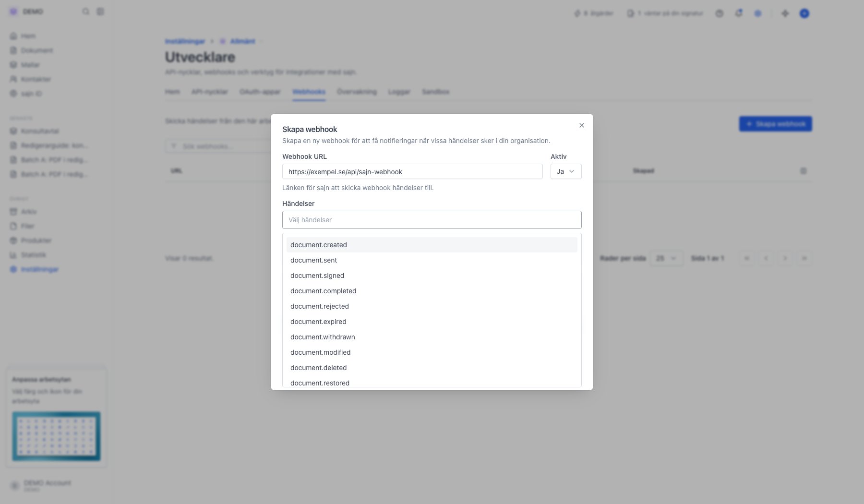Choose the document.restored event
Viewport: 864px width, 504px height.
(432, 382)
